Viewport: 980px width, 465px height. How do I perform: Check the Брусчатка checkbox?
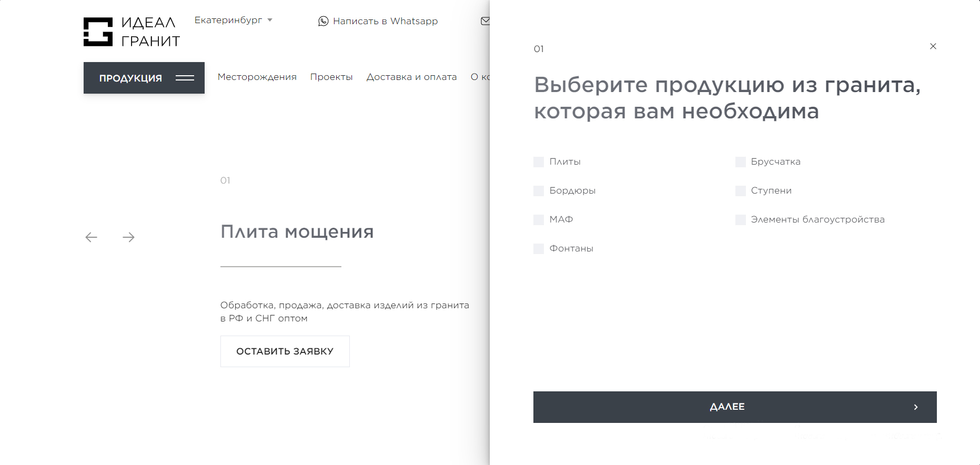click(x=741, y=162)
